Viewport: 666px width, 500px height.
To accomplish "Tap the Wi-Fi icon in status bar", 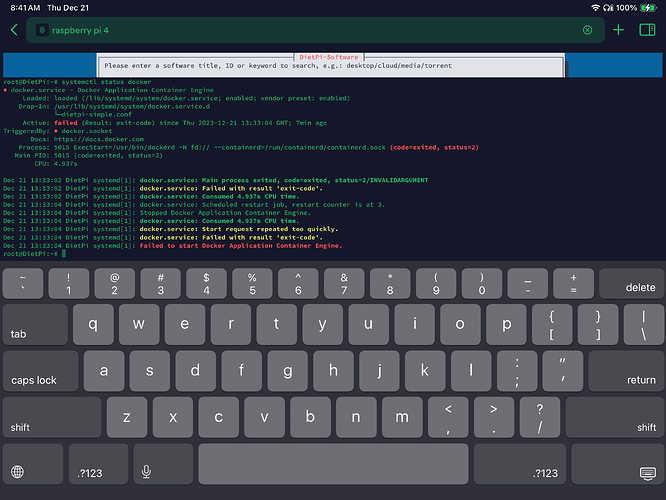I will coord(595,8).
